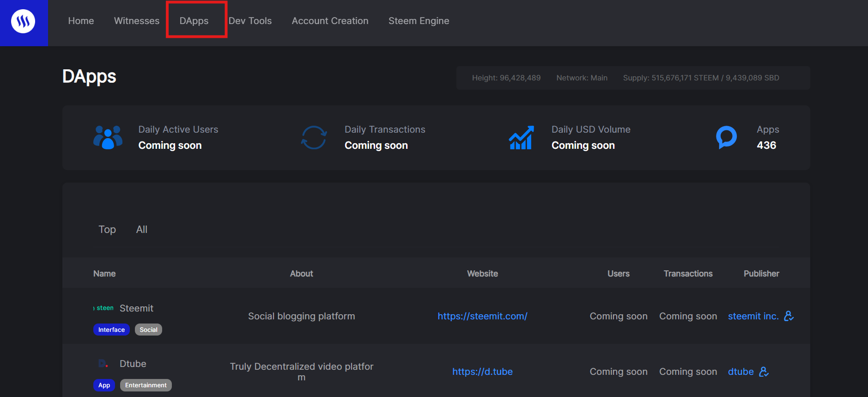Viewport: 868px width, 397px height.
Task: Click the Steemit app logo
Action: click(x=103, y=308)
